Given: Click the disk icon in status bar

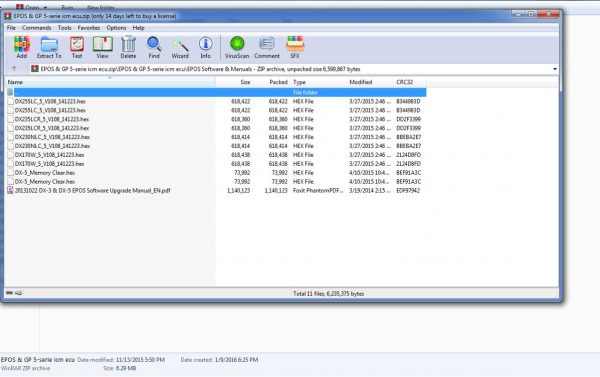Looking at the screenshot, I should coord(10,293).
